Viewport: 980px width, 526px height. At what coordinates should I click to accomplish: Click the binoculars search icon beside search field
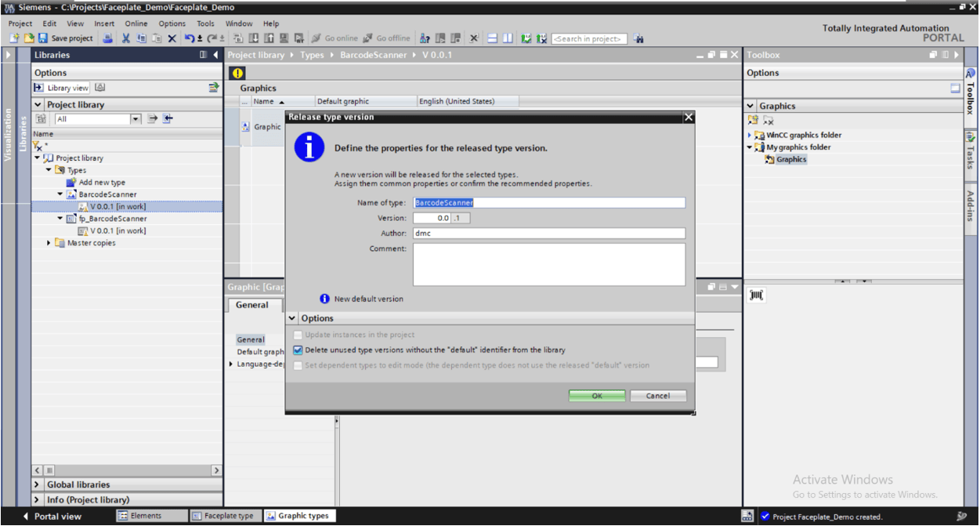[638, 38]
